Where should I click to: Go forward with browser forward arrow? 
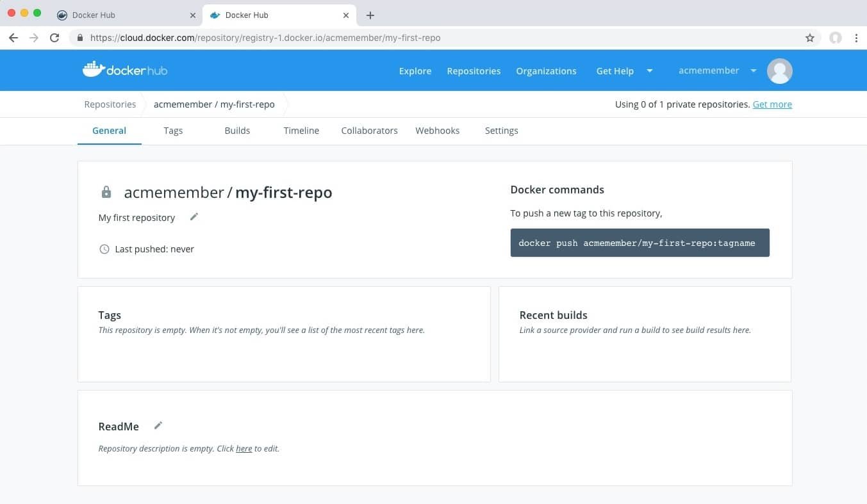[34, 38]
